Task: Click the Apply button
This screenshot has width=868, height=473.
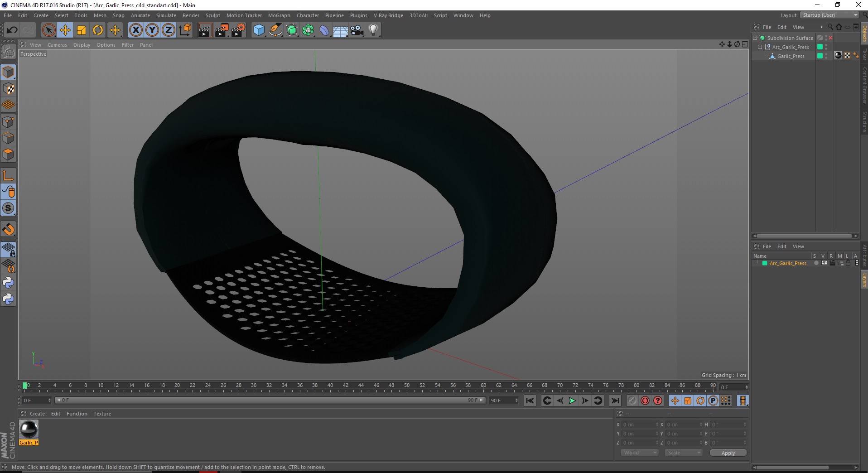Action: [728, 453]
